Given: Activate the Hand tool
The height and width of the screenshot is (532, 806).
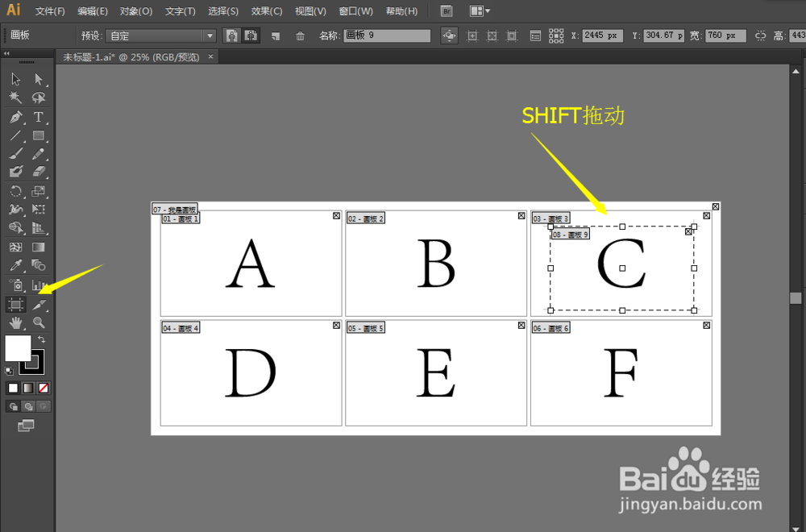Looking at the screenshot, I should (15, 322).
